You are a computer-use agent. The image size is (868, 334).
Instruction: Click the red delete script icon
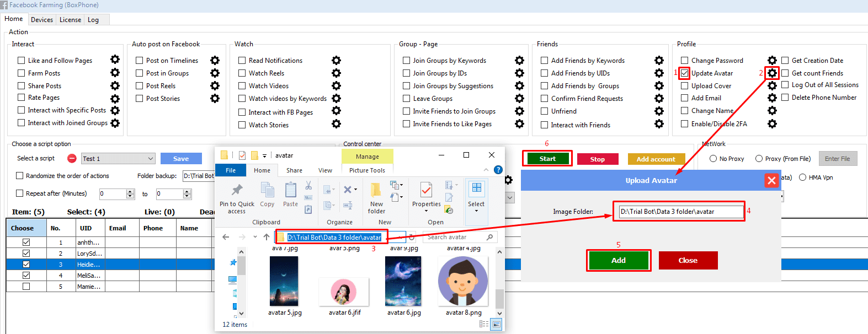pos(72,158)
